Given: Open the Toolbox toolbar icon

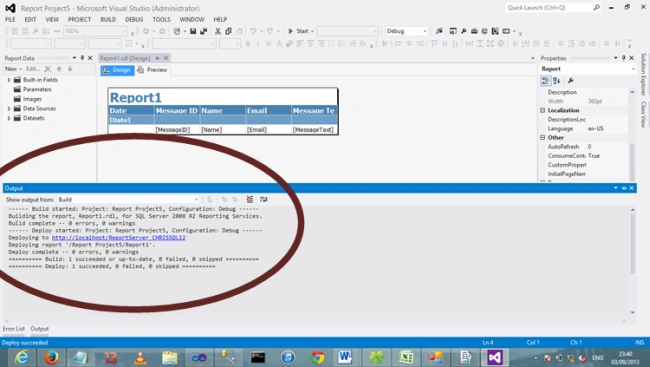Looking at the screenshot, I should point(474,31).
